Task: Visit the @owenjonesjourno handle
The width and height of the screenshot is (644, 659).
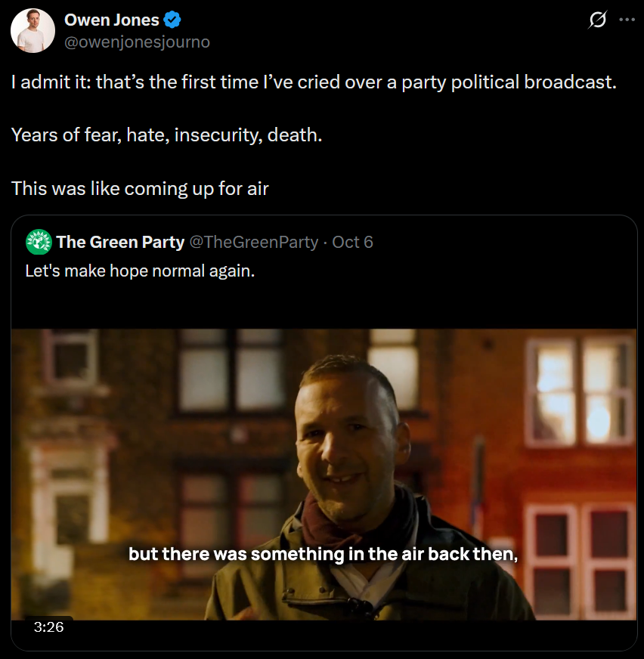Action: click(137, 42)
